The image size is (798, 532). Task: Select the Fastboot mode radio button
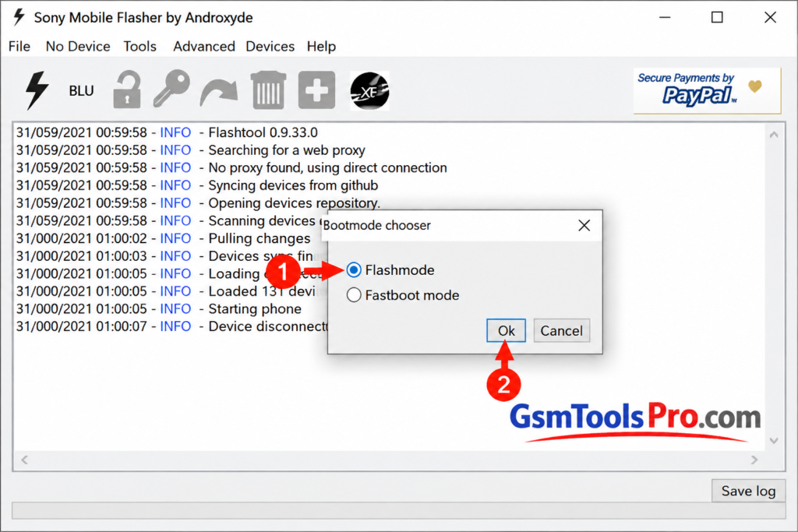(x=354, y=295)
